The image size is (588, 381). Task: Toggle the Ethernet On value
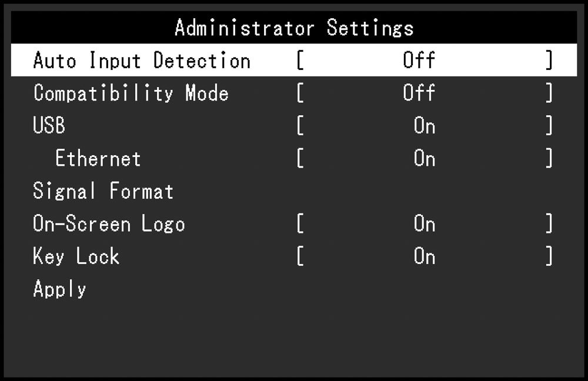[x=425, y=158]
